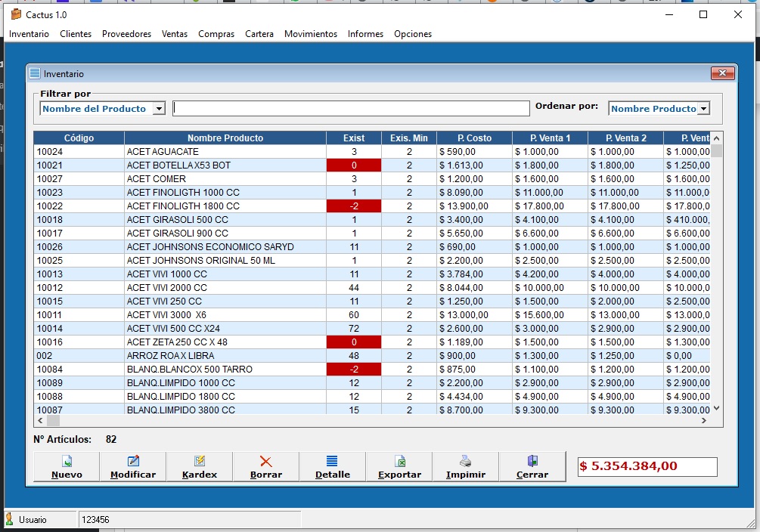This screenshot has width=760, height=532.
Task: Click the table's vertical scrollbar down arrow
Action: [x=717, y=408]
